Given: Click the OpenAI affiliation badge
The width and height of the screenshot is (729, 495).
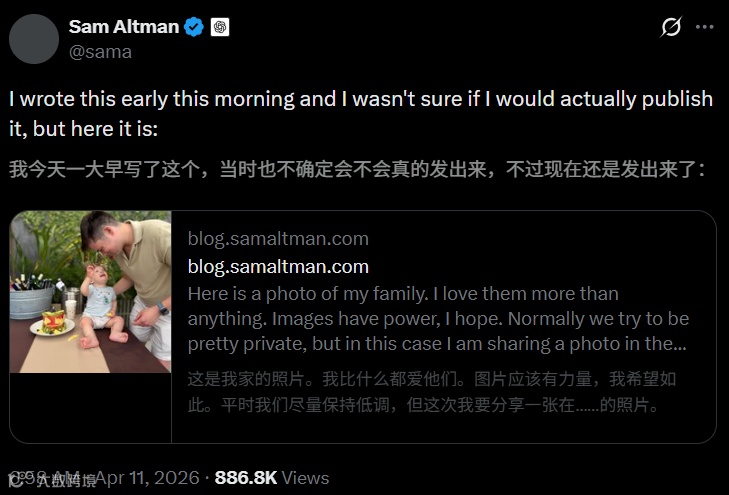Looking at the screenshot, I should [x=220, y=27].
